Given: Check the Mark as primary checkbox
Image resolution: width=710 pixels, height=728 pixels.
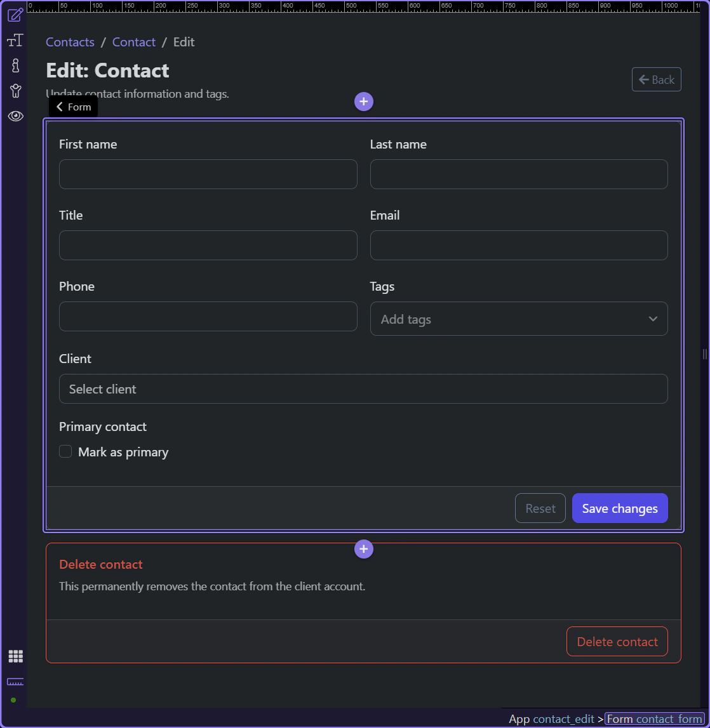Looking at the screenshot, I should (x=65, y=452).
